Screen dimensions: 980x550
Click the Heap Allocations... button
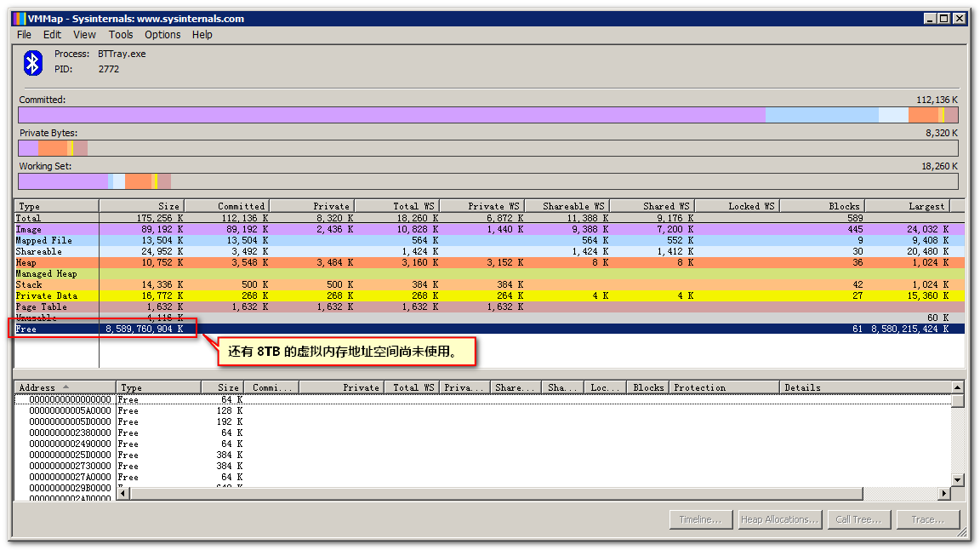coord(778,519)
